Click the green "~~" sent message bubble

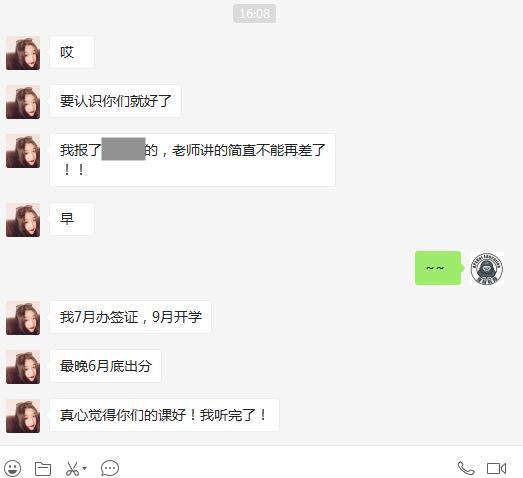pyautogui.click(x=438, y=268)
